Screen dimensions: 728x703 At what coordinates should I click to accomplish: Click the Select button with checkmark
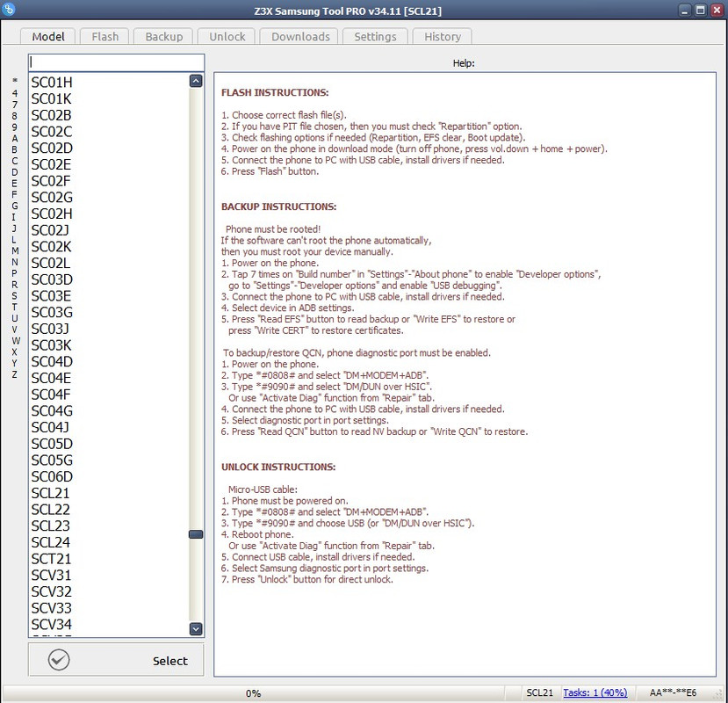coord(116,660)
